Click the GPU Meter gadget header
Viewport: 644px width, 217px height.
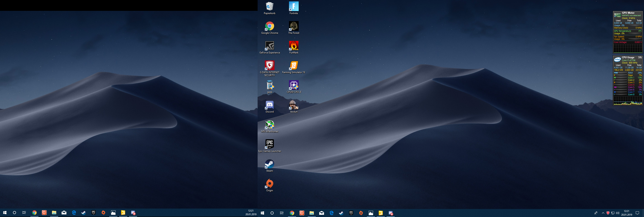pos(628,13)
